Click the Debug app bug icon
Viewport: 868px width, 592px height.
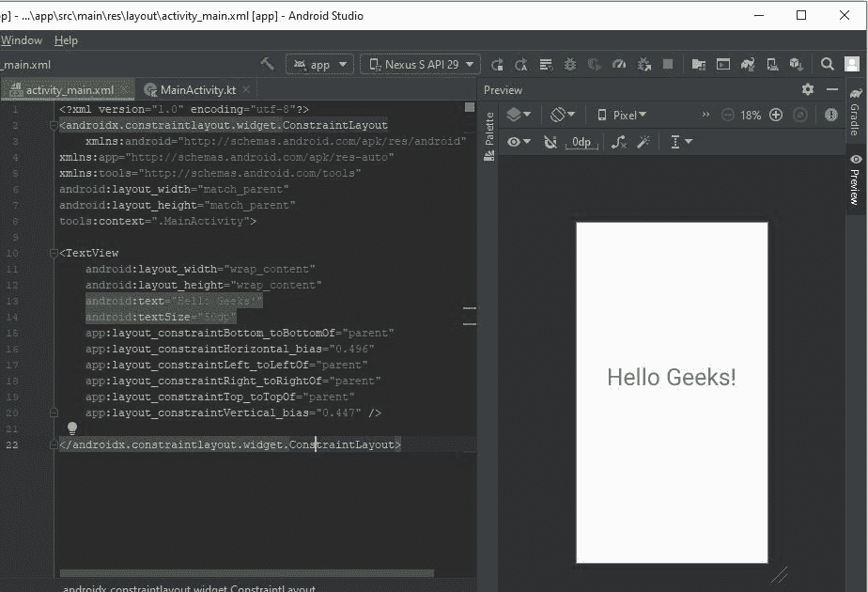pos(570,64)
